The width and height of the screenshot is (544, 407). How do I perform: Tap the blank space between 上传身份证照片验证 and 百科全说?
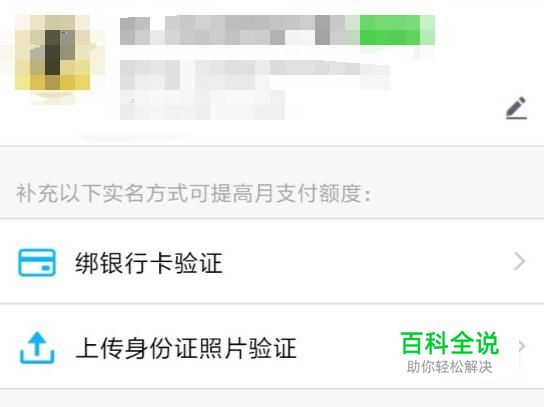pos(349,348)
